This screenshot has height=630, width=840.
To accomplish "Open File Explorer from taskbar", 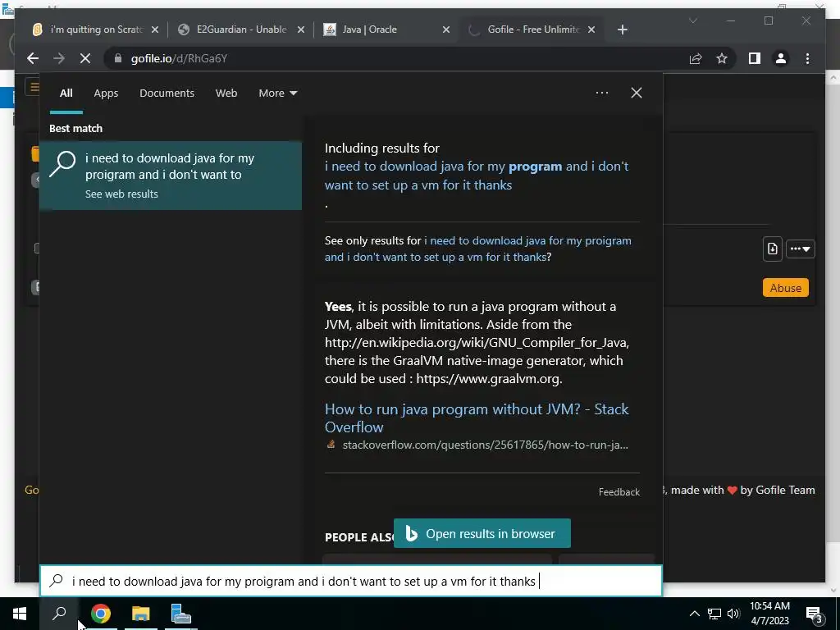I will click(141, 614).
